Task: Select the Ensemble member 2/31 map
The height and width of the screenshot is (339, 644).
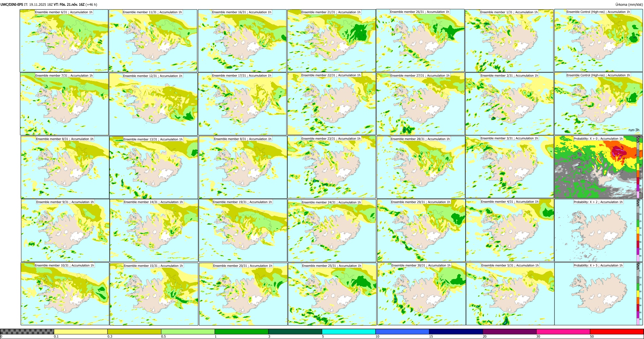Action: [509, 104]
